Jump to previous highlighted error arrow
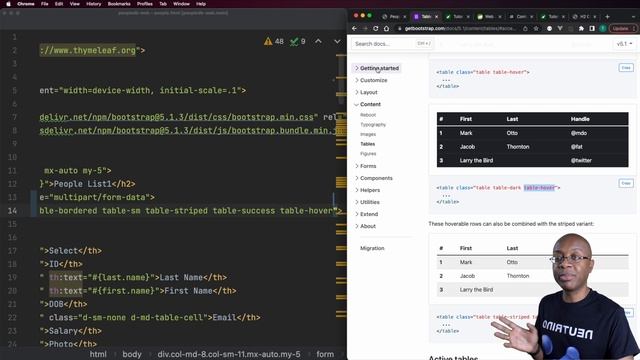640x360 pixels. (x=318, y=41)
